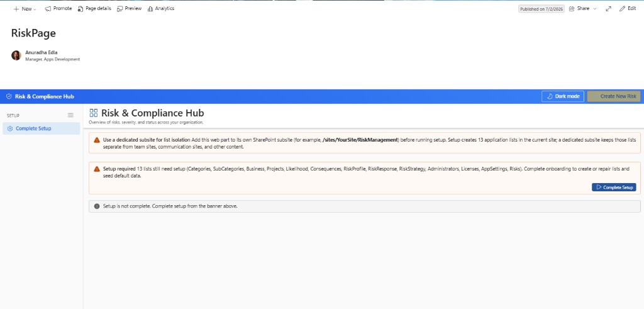Image resolution: width=644 pixels, height=309 pixels.
Task: Click the dashboard grid icon by heading
Action: (94, 113)
